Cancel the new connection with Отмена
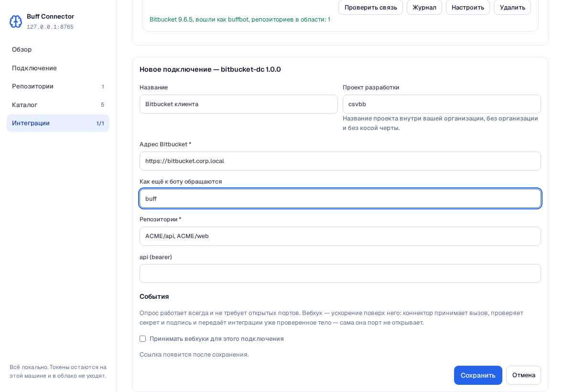The height and width of the screenshot is (392, 564). [x=523, y=375]
